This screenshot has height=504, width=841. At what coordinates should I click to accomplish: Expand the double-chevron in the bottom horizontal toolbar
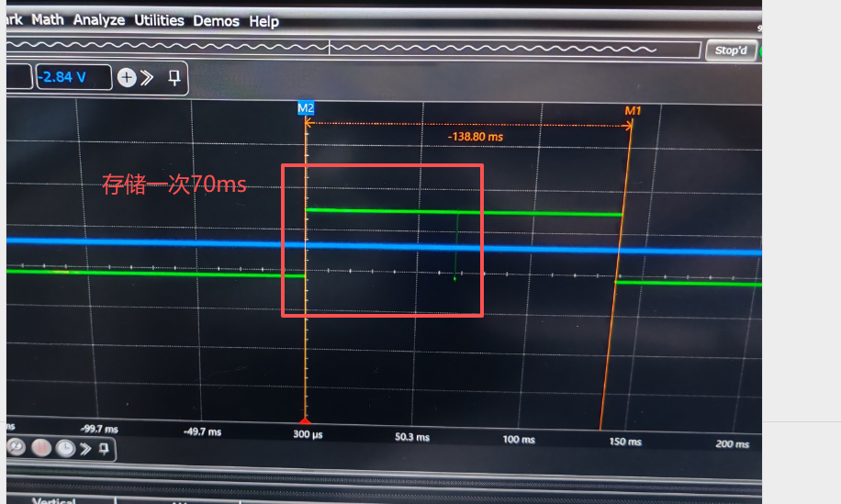(85, 448)
